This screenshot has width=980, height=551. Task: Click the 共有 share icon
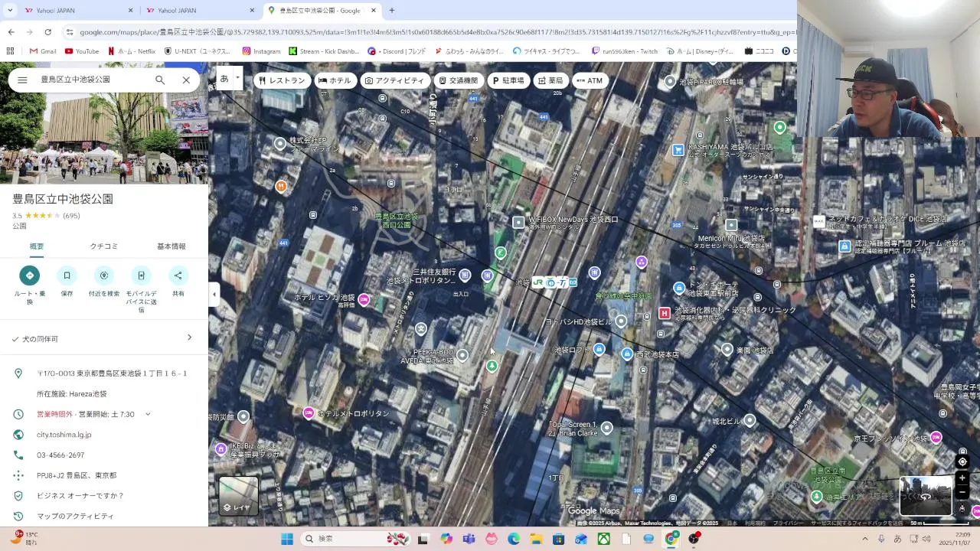tap(178, 275)
